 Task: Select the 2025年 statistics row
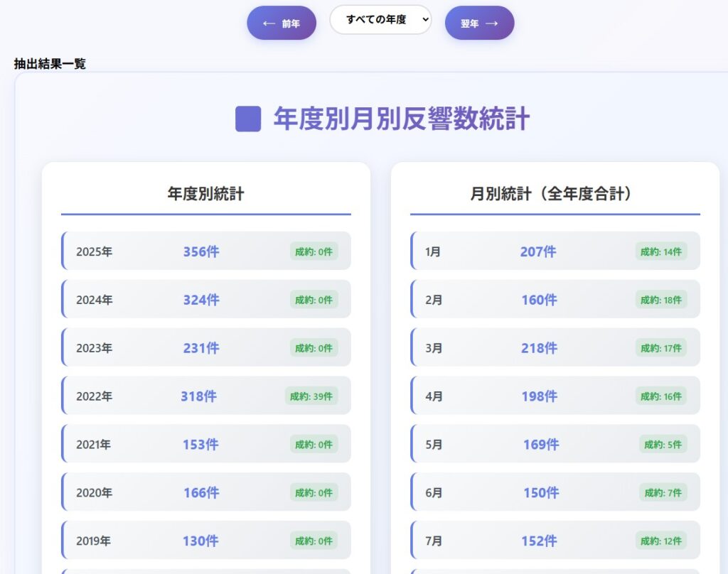(206, 251)
